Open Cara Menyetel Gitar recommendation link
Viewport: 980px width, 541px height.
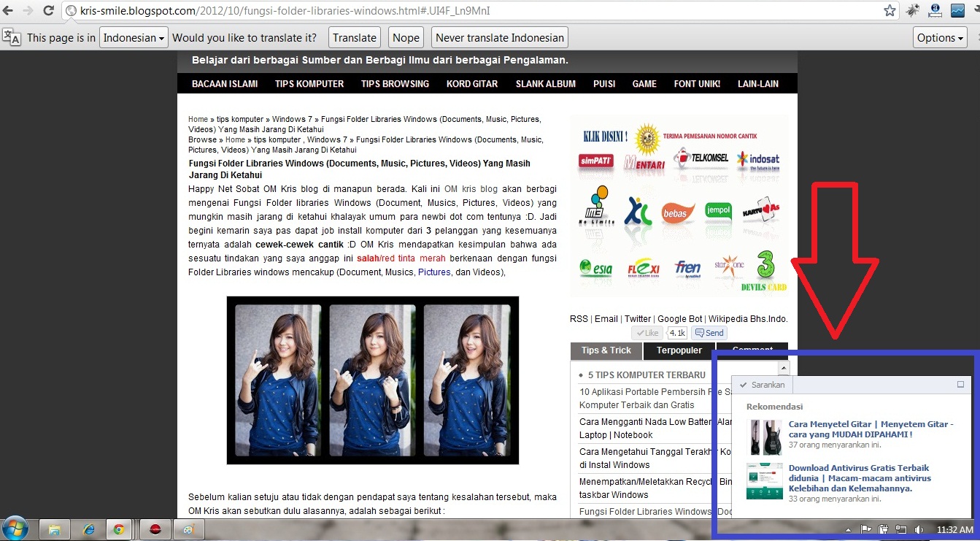pyautogui.click(x=871, y=429)
